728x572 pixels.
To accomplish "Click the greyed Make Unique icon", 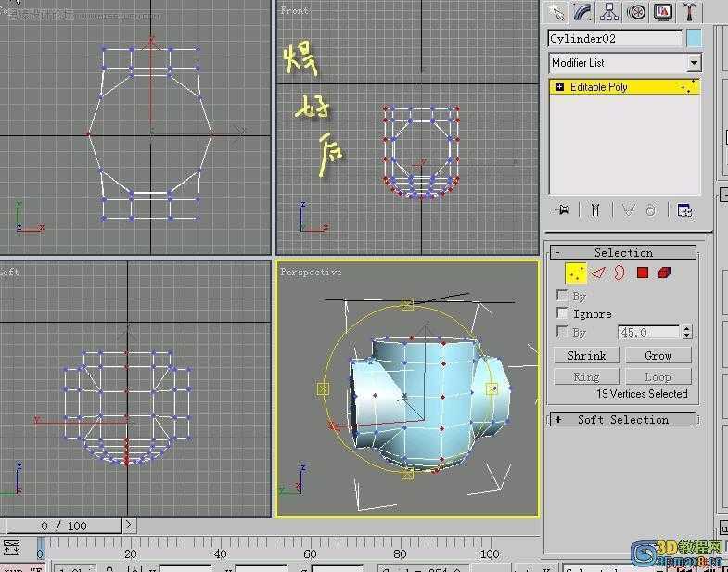I will [628, 210].
